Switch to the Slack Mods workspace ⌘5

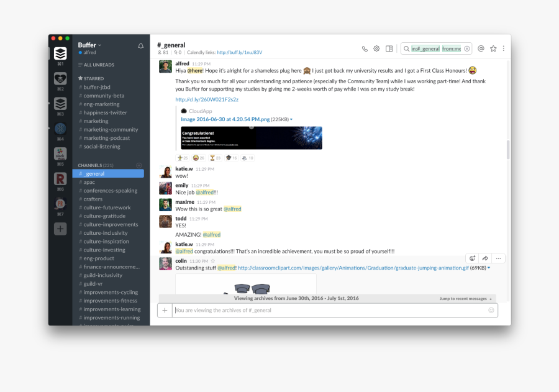[x=60, y=153]
